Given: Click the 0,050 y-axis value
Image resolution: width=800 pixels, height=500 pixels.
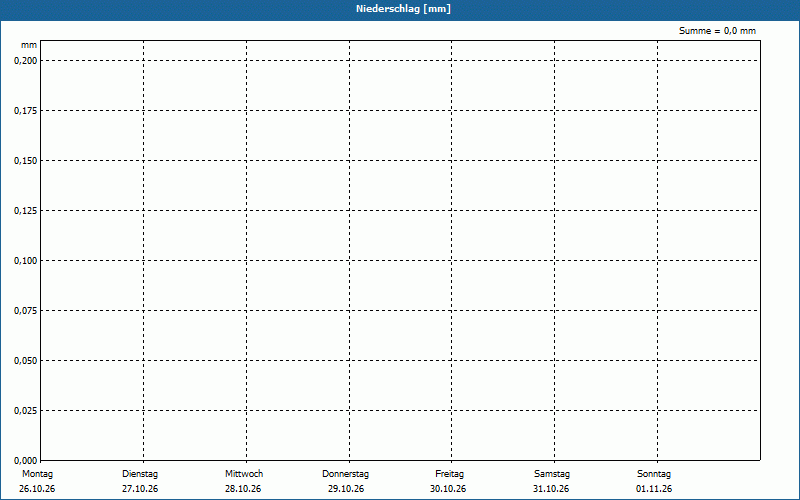Looking at the screenshot, I should coord(26,361).
